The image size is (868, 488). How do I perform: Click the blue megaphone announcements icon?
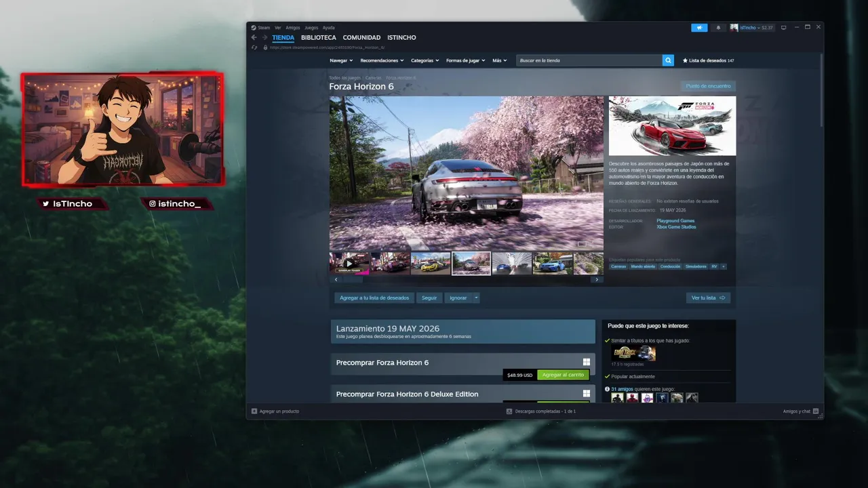[699, 28]
